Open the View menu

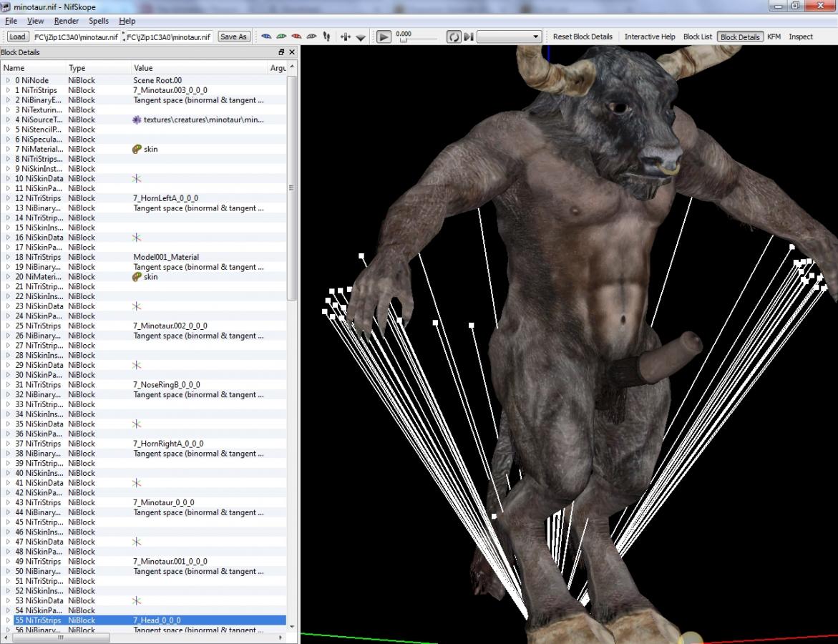point(35,21)
